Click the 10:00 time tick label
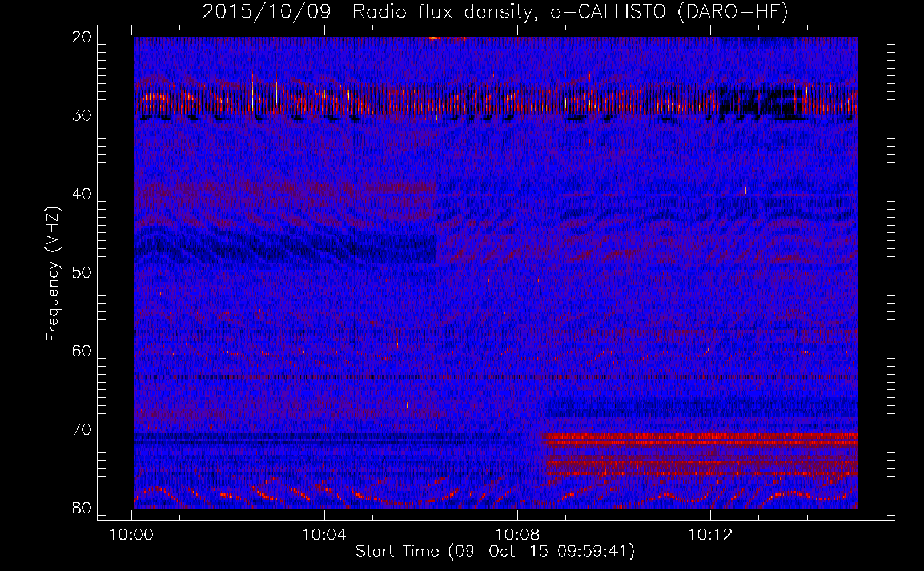The height and width of the screenshot is (571, 924). pyautogui.click(x=132, y=535)
